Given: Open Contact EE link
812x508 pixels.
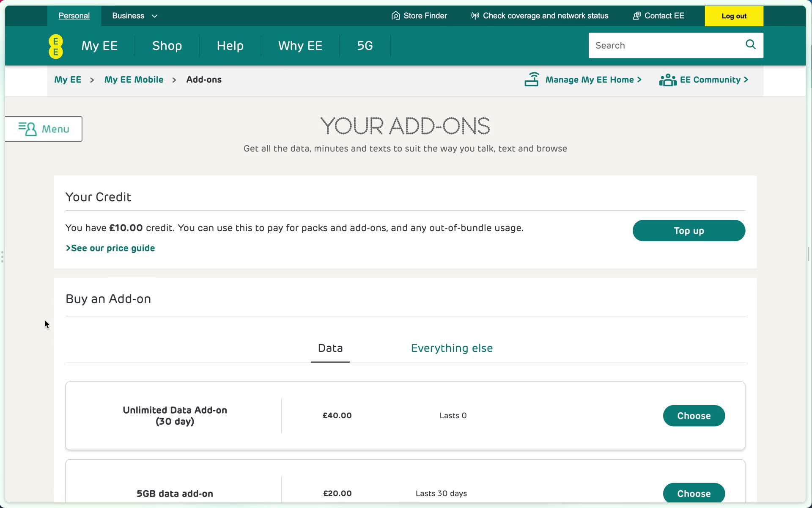Looking at the screenshot, I should [x=664, y=16].
